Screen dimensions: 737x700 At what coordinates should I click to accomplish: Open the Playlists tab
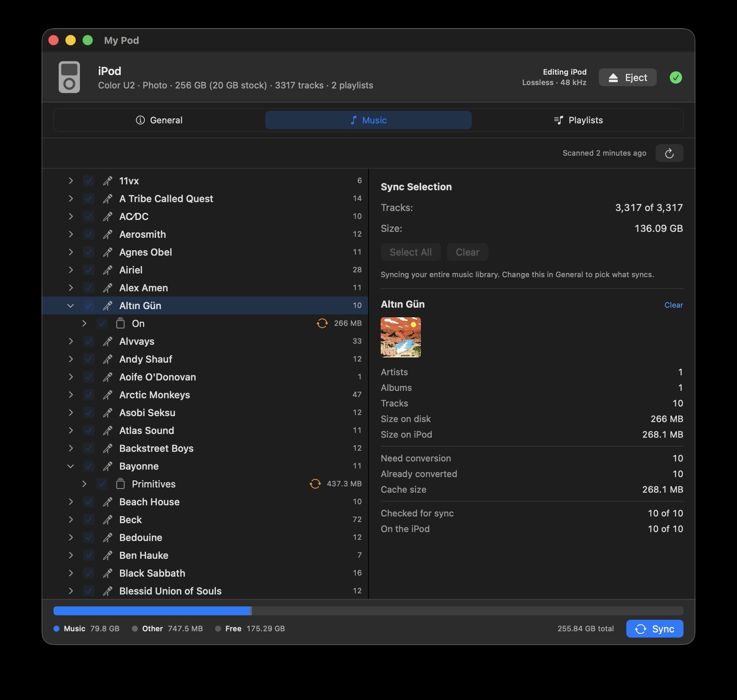[578, 120]
